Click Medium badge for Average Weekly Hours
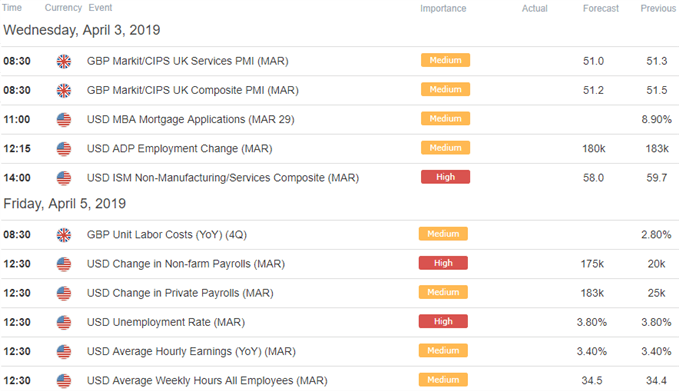Image resolution: width=679 pixels, height=391 pixels. pyautogui.click(x=443, y=380)
